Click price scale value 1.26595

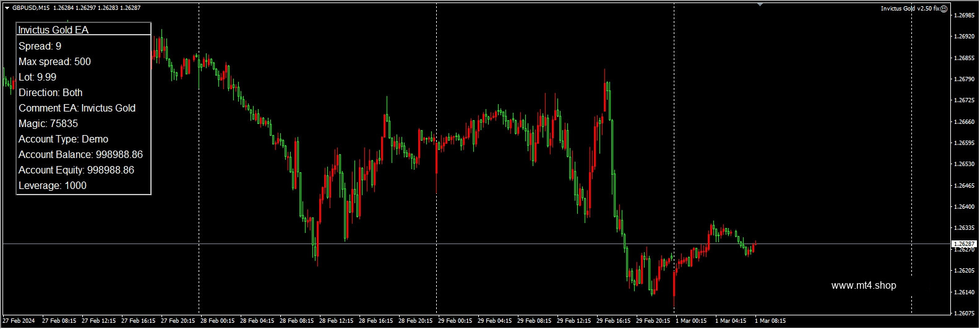965,143
